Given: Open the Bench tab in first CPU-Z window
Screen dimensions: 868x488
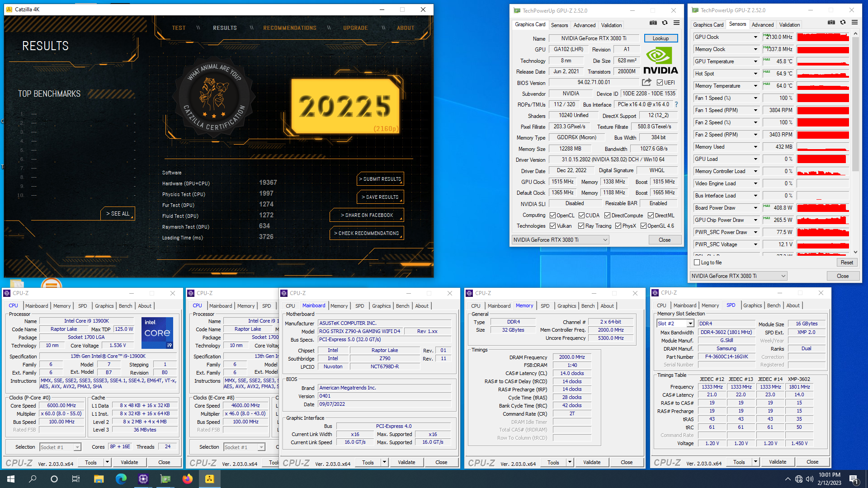Looking at the screenshot, I should click(x=125, y=306).
